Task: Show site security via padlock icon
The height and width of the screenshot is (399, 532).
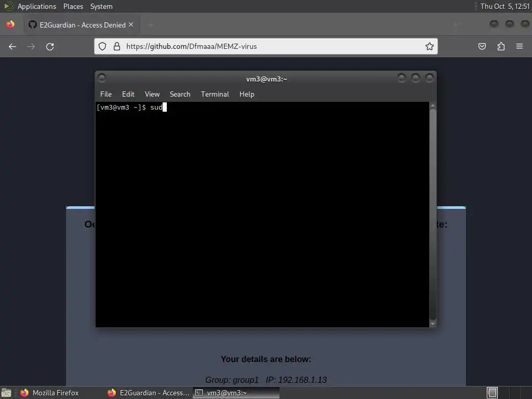Action: (117, 46)
